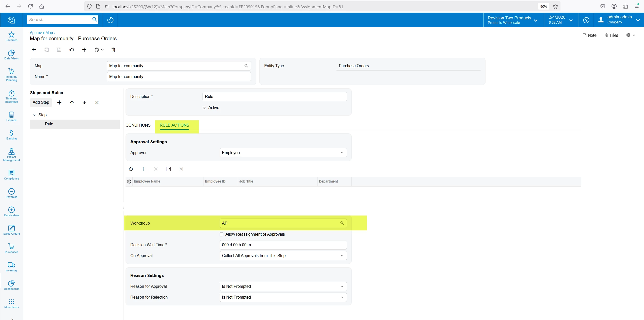Switch to the CONDITIONS tab
This screenshot has height=320, width=644.
pos(138,125)
